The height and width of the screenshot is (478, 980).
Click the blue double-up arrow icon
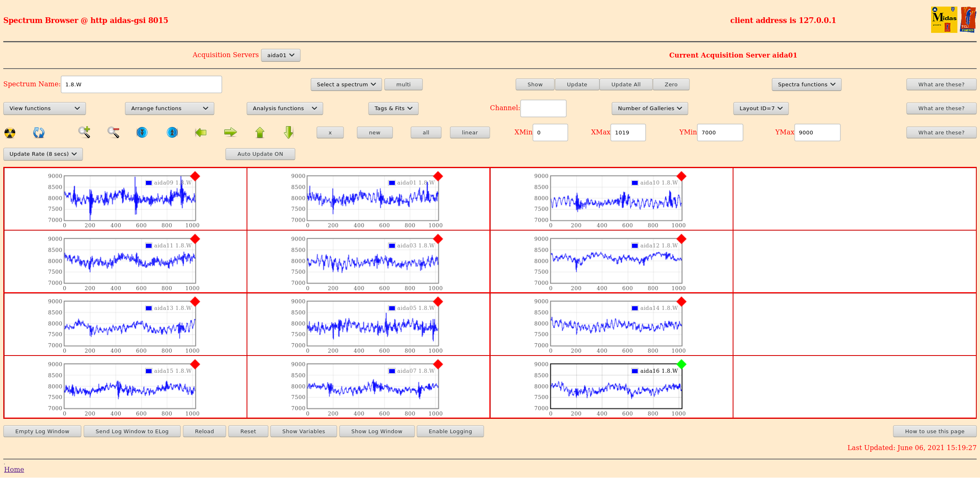tap(172, 132)
